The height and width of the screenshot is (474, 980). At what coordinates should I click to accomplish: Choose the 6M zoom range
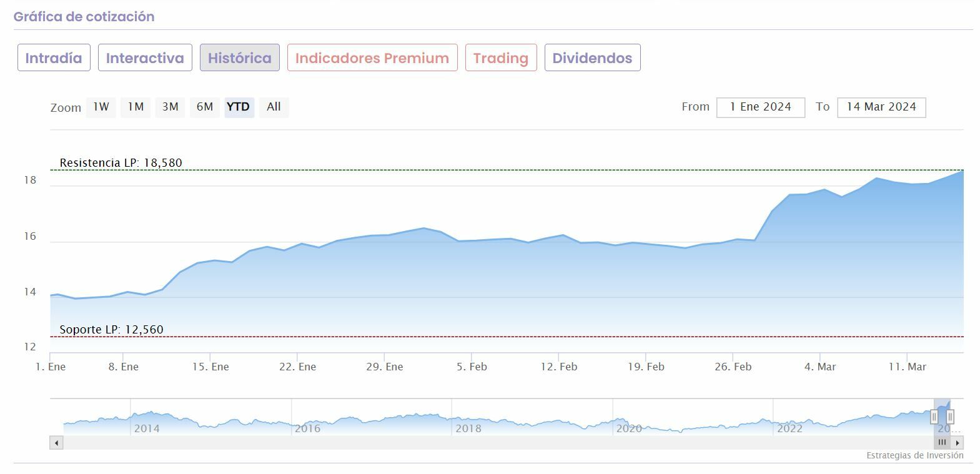click(x=205, y=107)
